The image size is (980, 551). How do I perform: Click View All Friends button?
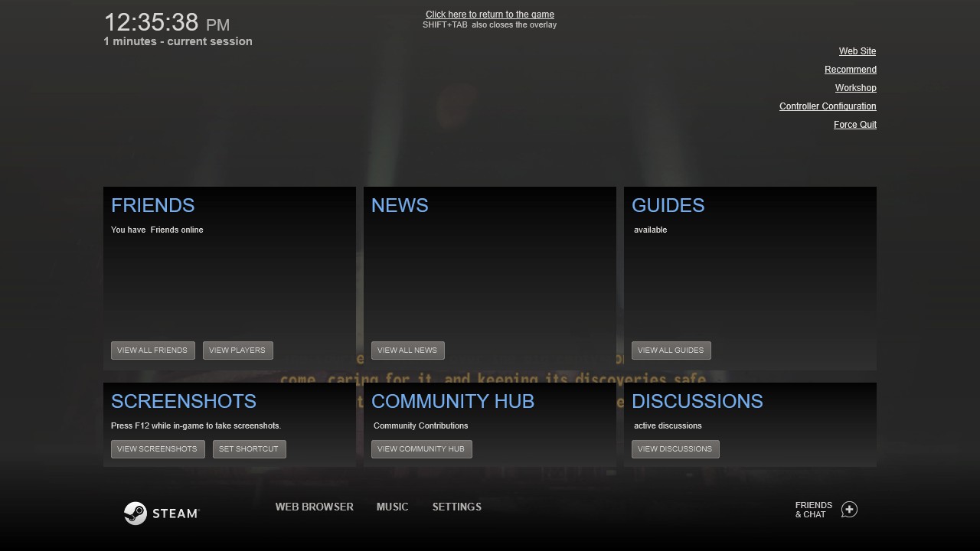click(x=153, y=350)
